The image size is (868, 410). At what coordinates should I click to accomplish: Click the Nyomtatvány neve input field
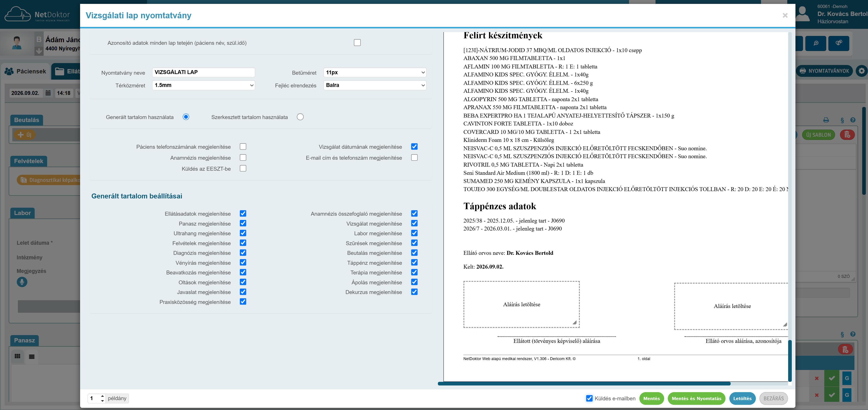(x=203, y=73)
